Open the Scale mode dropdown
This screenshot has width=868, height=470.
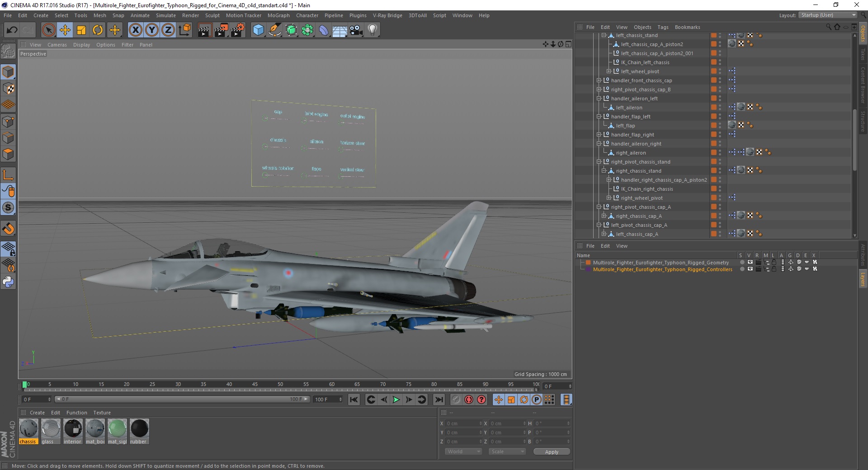coord(507,451)
